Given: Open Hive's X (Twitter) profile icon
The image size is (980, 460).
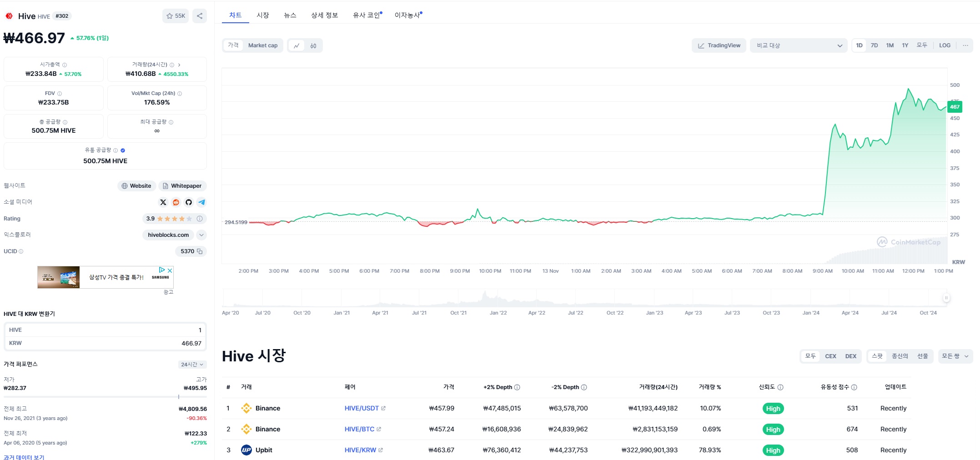Looking at the screenshot, I should [x=163, y=202].
